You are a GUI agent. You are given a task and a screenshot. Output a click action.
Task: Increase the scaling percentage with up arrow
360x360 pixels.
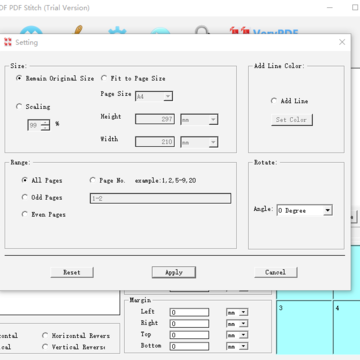[45, 123]
